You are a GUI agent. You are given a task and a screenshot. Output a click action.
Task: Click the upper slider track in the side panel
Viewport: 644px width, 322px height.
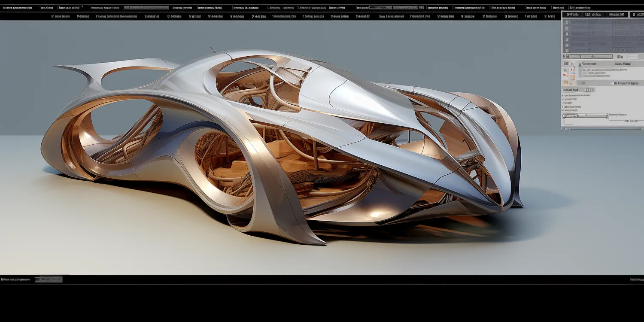[587, 57]
